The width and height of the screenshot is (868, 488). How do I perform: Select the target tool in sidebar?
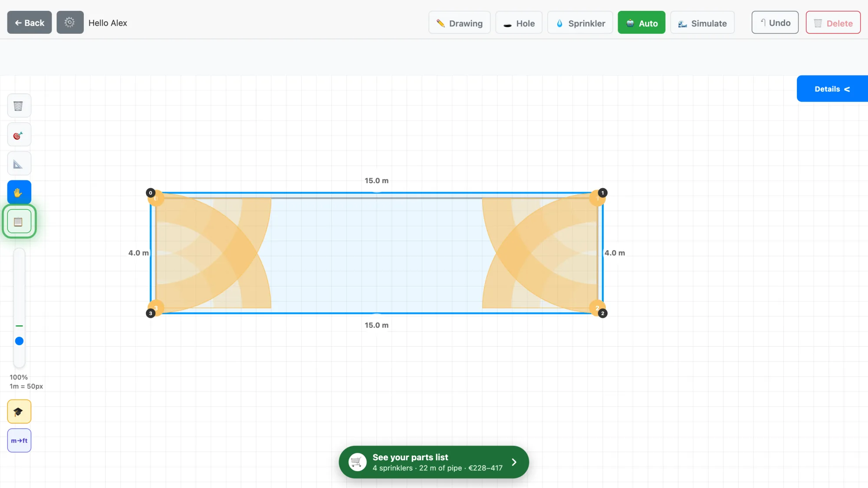[x=19, y=135]
